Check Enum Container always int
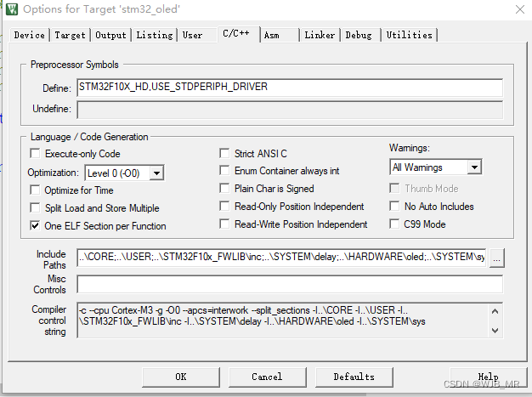This screenshot has height=397, width=532. pos(224,170)
